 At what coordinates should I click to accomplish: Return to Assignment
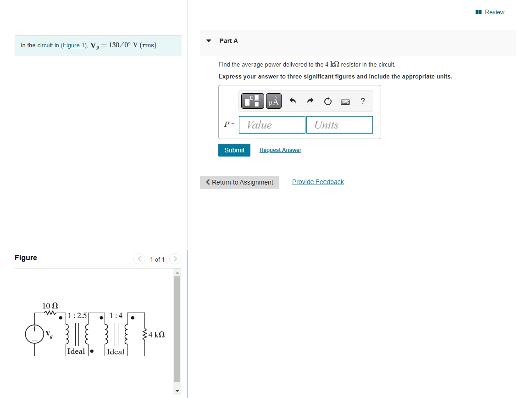(239, 182)
